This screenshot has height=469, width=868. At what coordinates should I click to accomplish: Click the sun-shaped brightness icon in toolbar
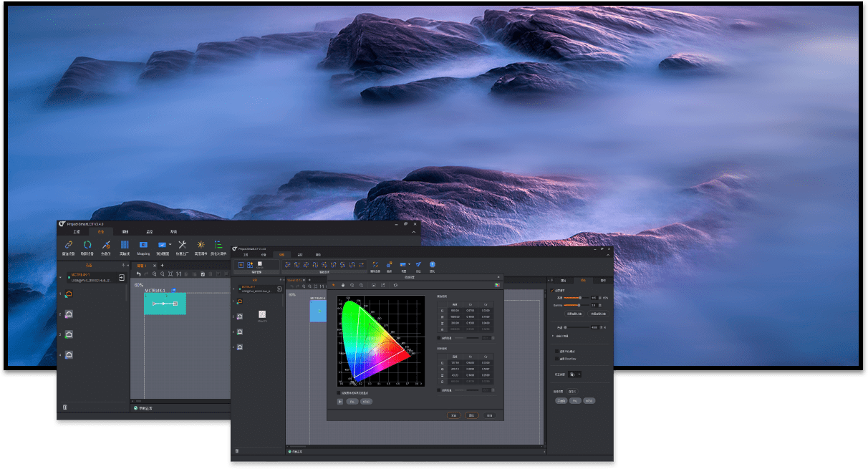point(201,246)
